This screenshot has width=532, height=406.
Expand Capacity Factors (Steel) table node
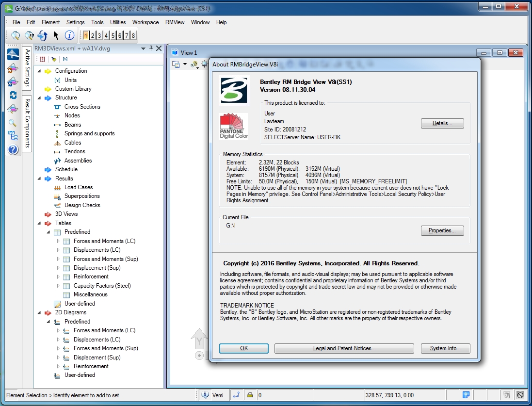[x=58, y=286]
